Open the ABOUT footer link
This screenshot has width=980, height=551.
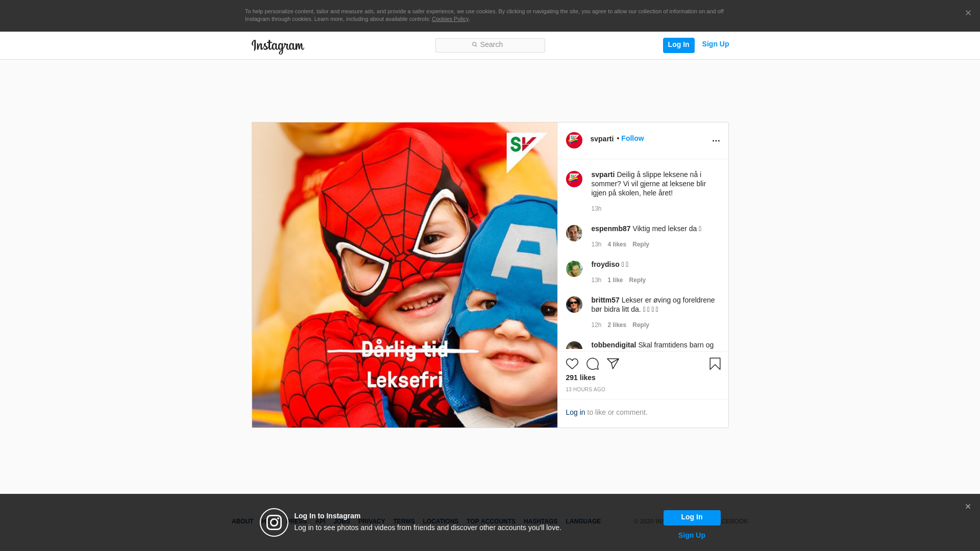pyautogui.click(x=242, y=521)
